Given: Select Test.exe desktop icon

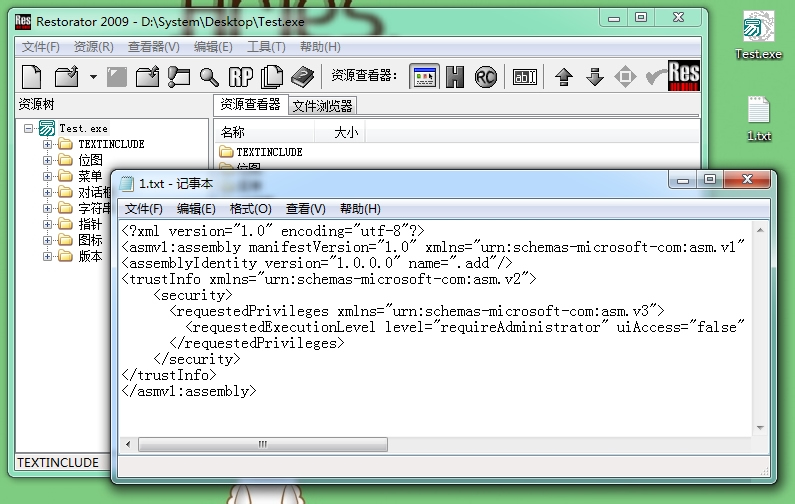Looking at the screenshot, I should [x=758, y=34].
